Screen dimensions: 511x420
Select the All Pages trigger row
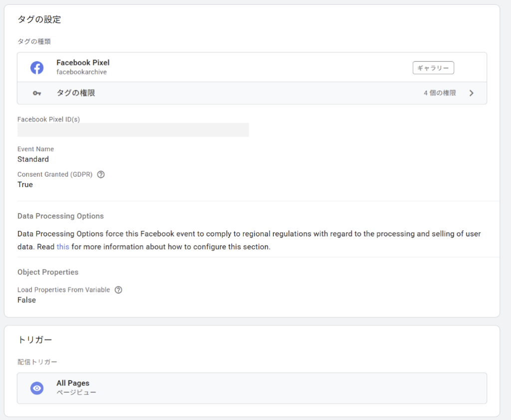pyautogui.click(x=252, y=388)
